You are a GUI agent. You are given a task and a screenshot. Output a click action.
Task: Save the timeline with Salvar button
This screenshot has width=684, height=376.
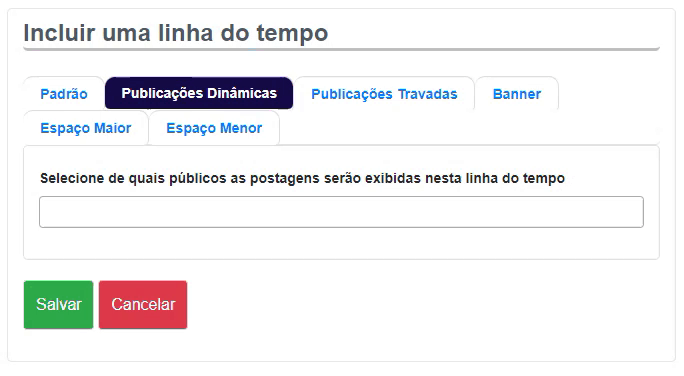coord(58,304)
